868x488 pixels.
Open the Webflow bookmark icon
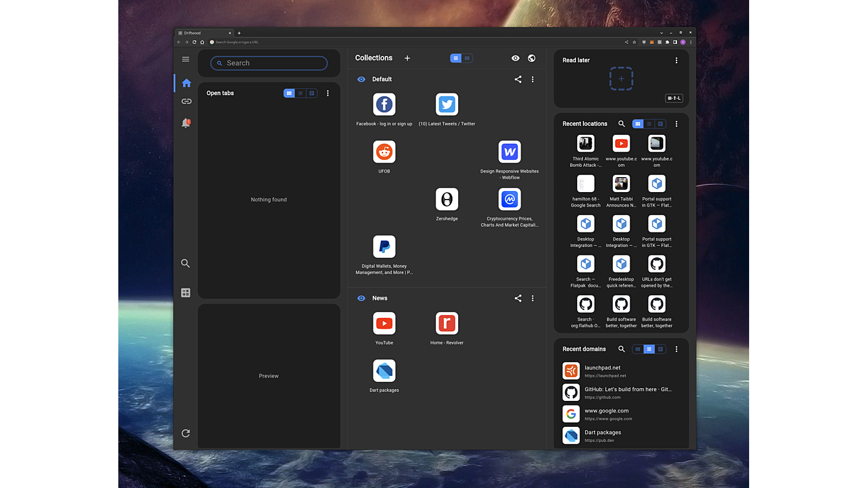tap(510, 152)
